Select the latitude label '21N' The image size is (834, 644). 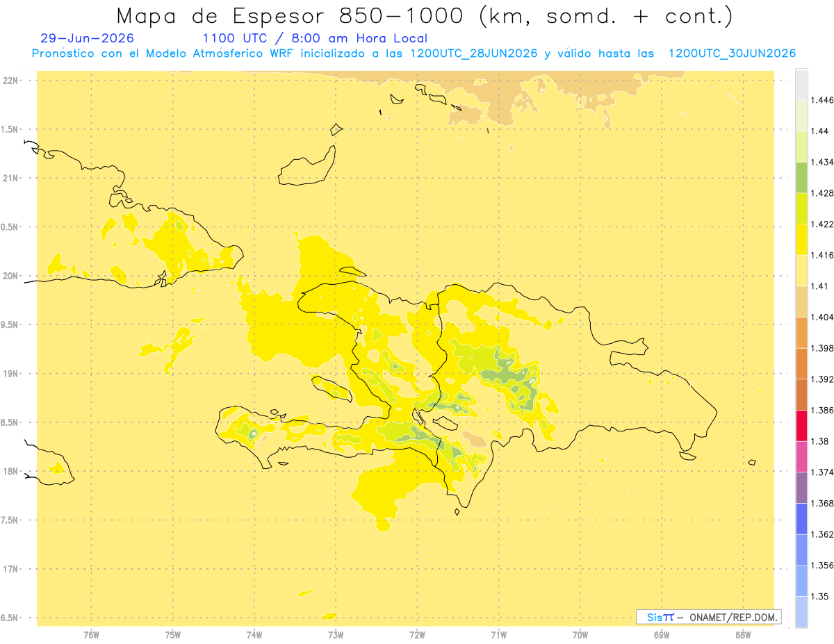(10, 179)
